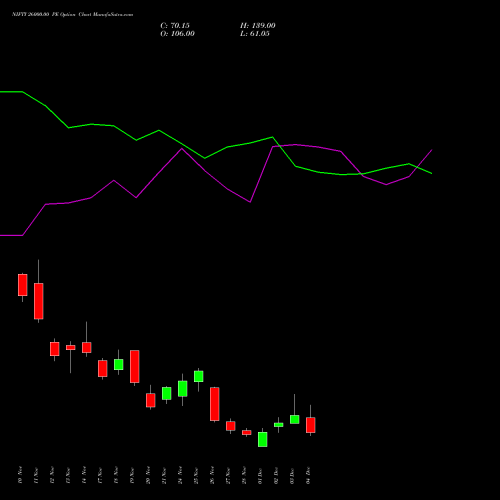
Task: Click the 26 Nov date label
Action: [212, 475]
